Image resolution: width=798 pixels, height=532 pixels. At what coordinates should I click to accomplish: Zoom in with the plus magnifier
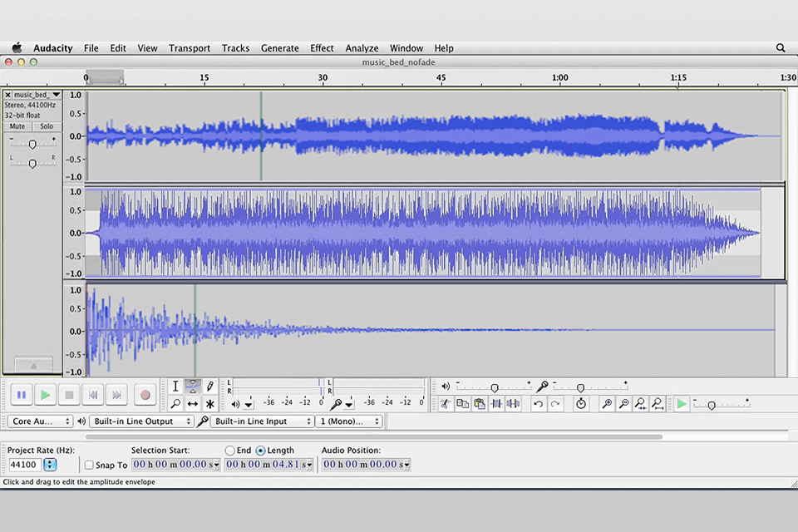(x=607, y=404)
